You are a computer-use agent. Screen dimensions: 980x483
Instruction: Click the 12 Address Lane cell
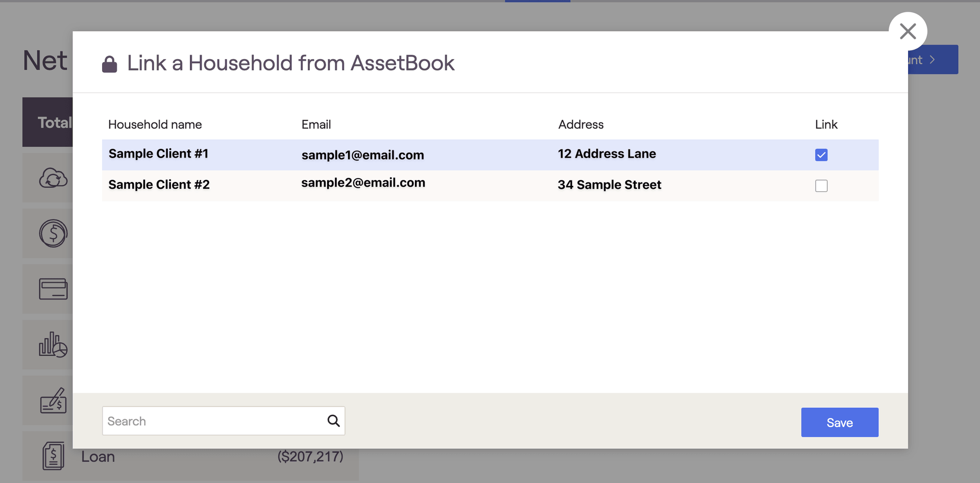coord(607,154)
